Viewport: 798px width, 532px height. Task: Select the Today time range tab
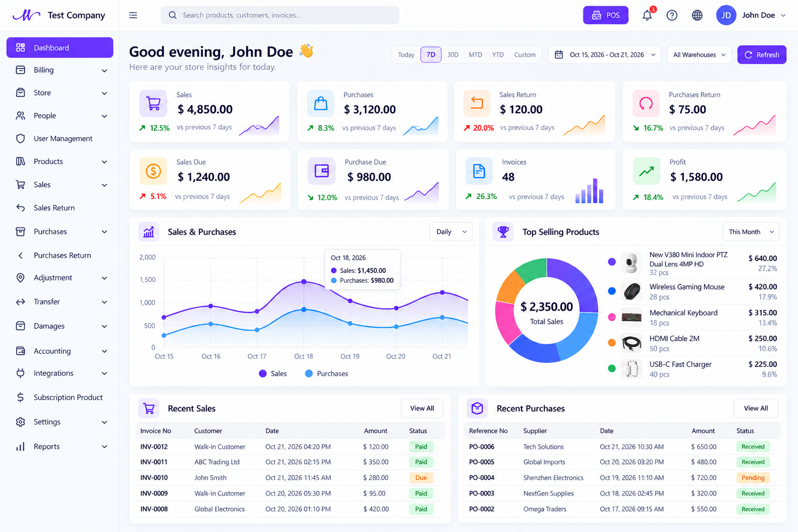[x=406, y=55]
